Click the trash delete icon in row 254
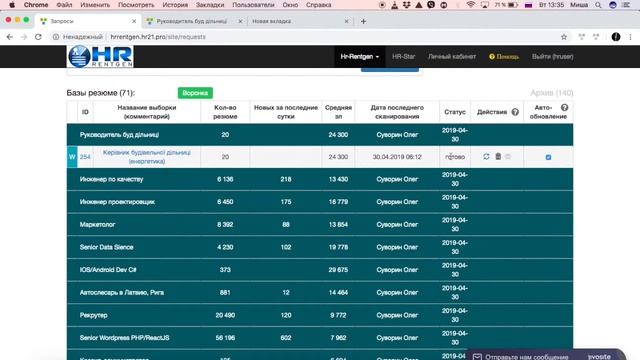Image resolution: width=640 pixels, height=360 pixels. tap(498, 156)
